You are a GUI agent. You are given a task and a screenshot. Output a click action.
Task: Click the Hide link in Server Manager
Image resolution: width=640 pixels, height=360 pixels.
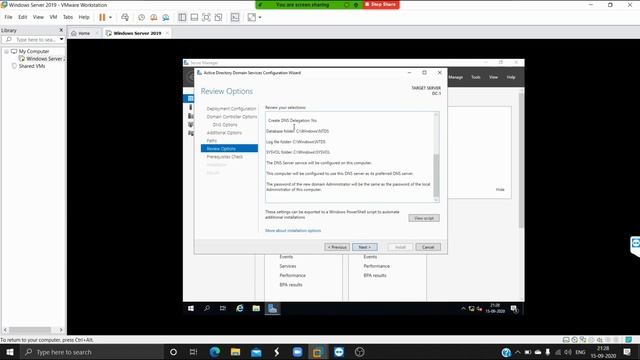coord(500,190)
